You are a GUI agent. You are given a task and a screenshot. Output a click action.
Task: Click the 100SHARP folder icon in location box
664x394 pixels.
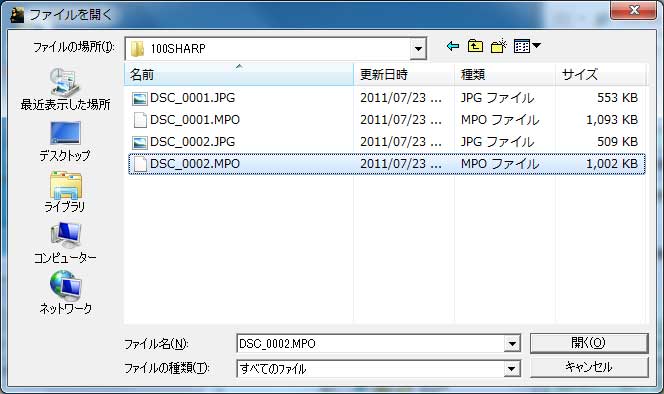(x=137, y=49)
